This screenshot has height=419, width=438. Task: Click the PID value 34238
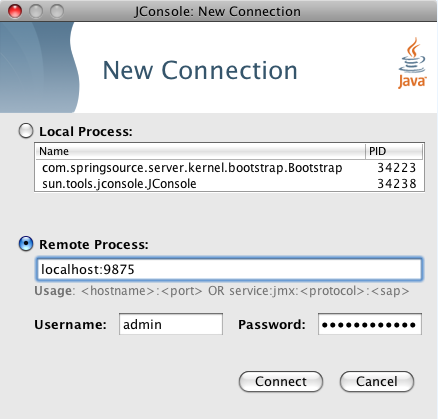point(397,184)
